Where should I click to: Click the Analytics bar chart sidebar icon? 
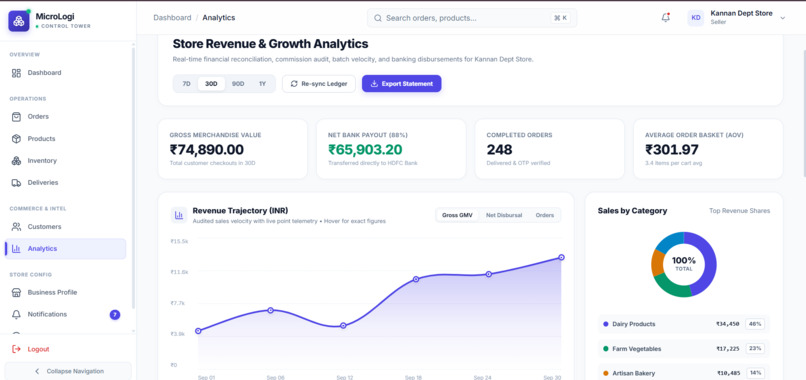tap(16, 249)
